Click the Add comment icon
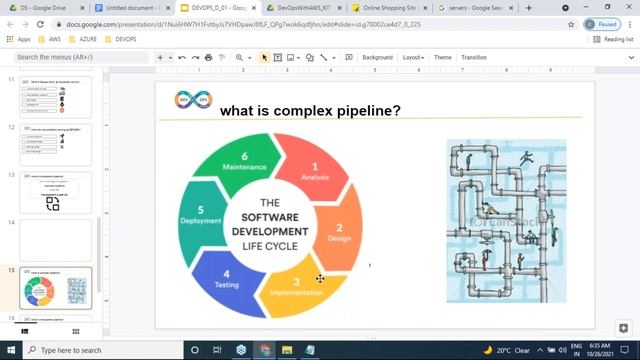 (349, 58)
